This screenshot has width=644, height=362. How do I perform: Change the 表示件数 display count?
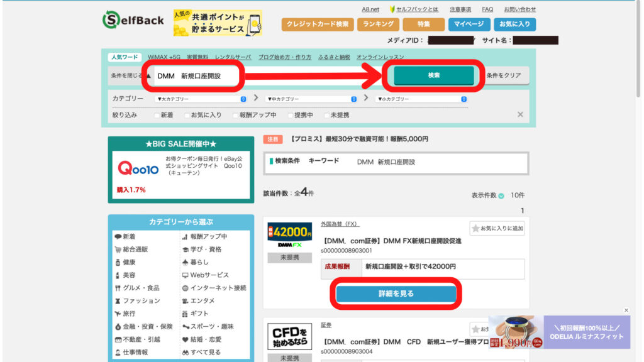coord(501,196)
